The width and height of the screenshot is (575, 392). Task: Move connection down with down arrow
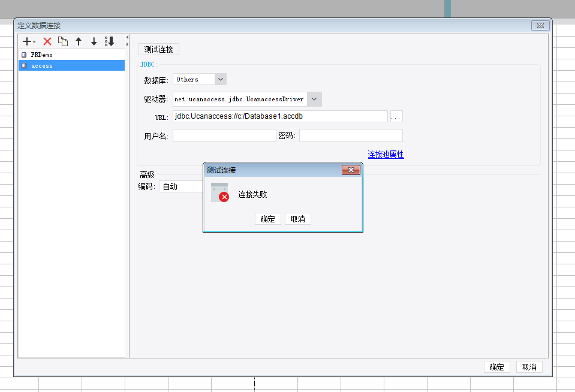click(94, 41)
